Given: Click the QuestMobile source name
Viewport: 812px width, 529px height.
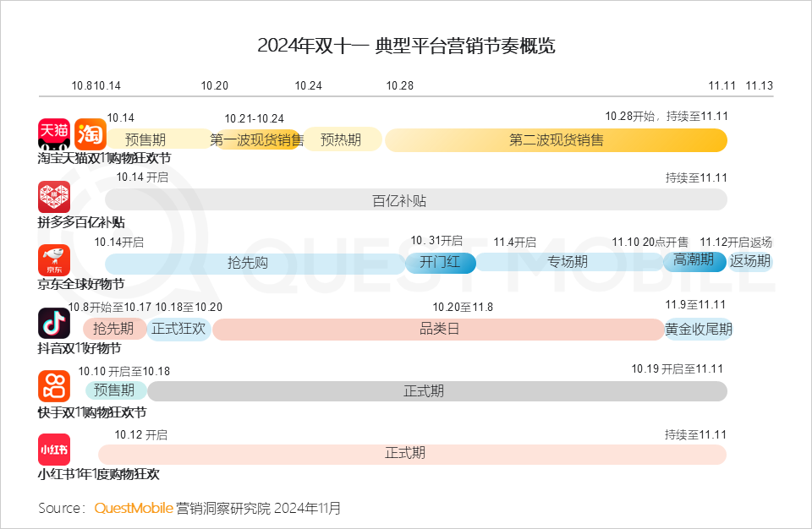Looking at the screenshot, I should pyautogui.click(x=134, y=508).
